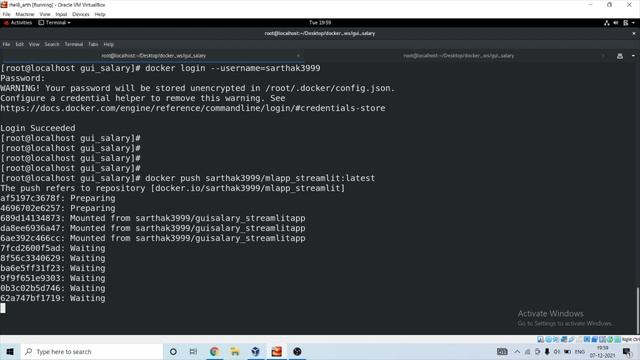Click the volume icon in GNOME top bar
Image resolution: width=640 pixels, height=360 pixels.
click(616, 23)
